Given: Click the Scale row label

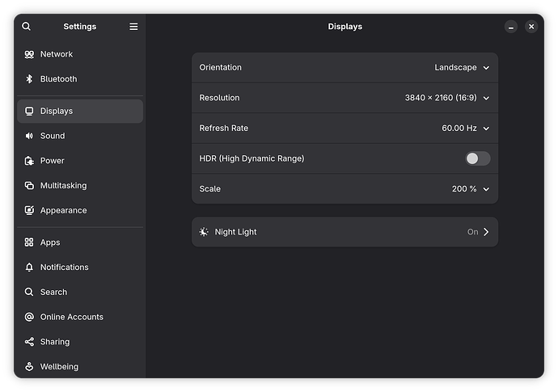Looking at the screenshot, I should (210, 189).
